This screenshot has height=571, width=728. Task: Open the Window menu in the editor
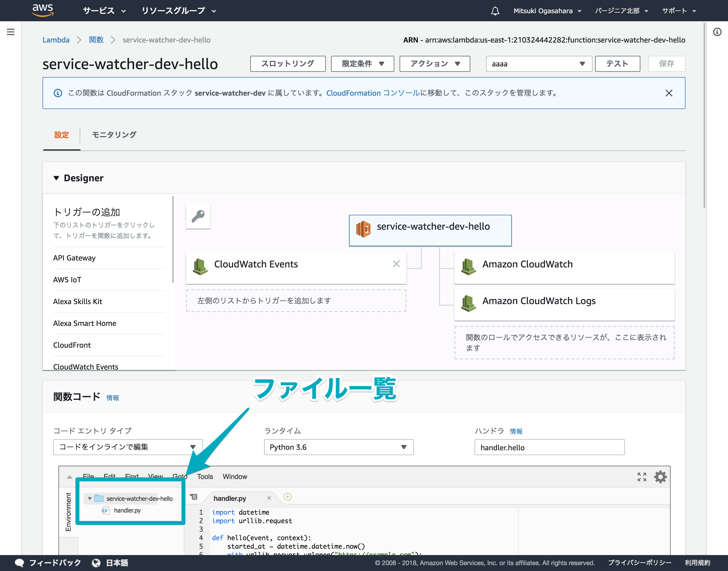click(235, 476)
